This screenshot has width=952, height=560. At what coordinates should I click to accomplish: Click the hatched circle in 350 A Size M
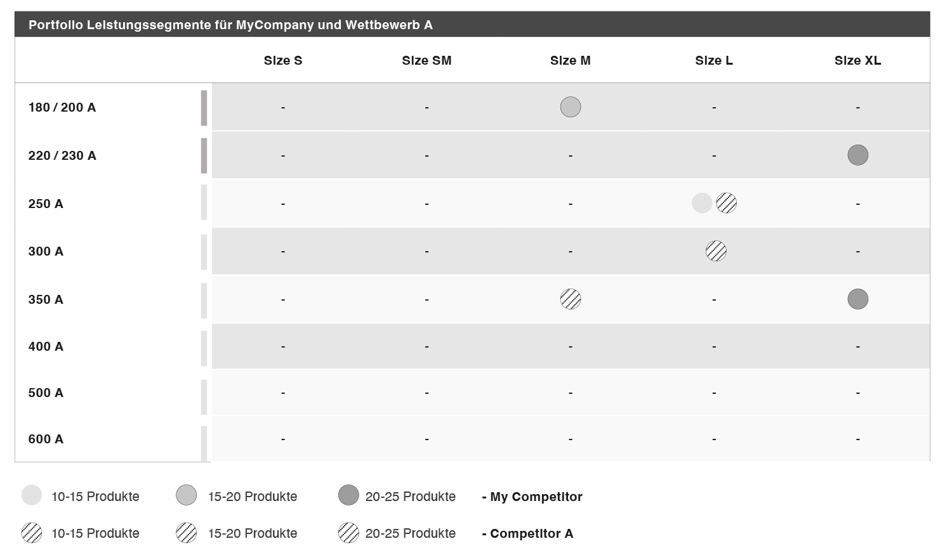(571, 299)
